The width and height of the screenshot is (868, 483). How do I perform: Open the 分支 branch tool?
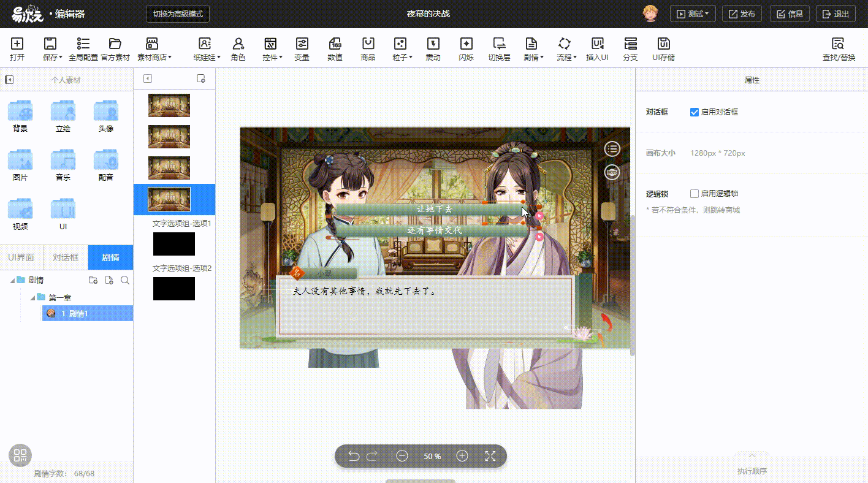(630, 48)
